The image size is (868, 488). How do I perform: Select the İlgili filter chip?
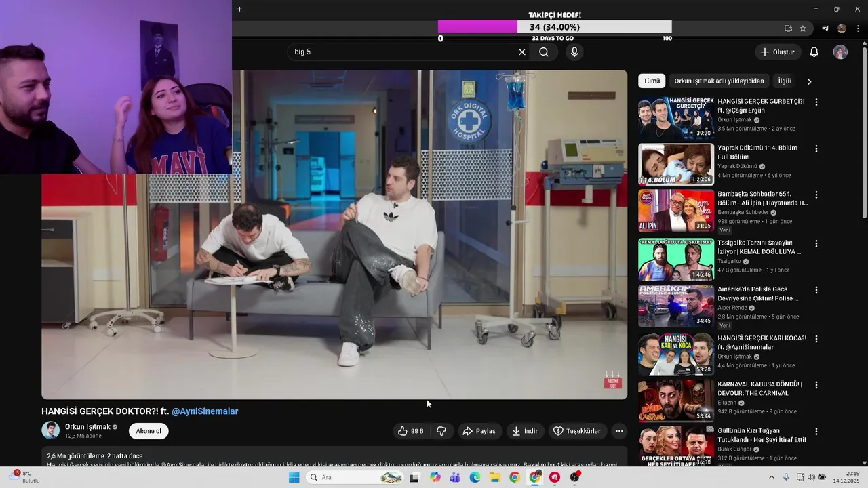[785, 81]
